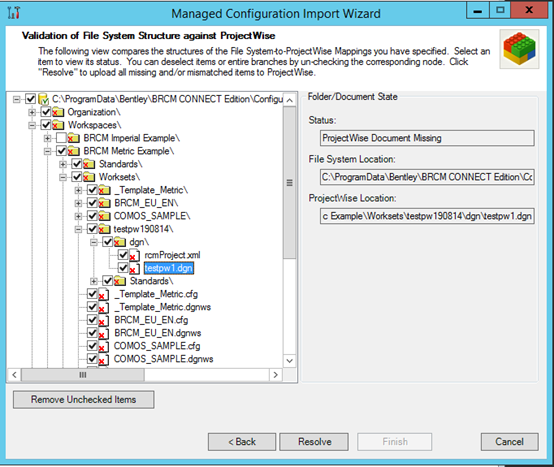Click Resolve to upload missing items
This screenshot has height=467, width=554.
pos(314,442)
